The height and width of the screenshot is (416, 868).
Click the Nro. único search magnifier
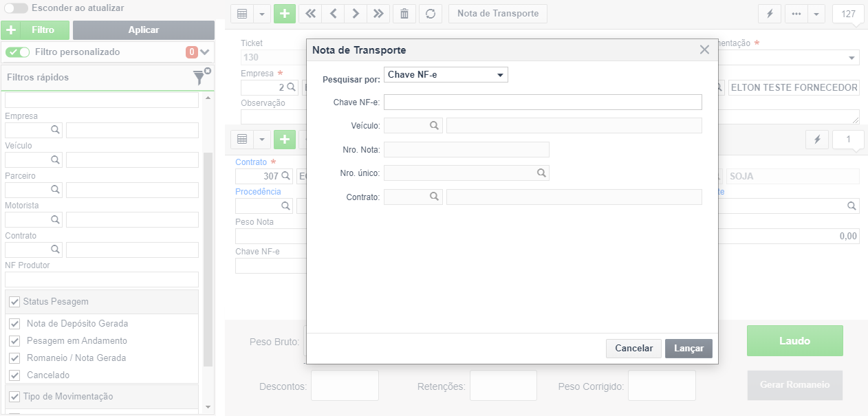click(x=541, y=173)
